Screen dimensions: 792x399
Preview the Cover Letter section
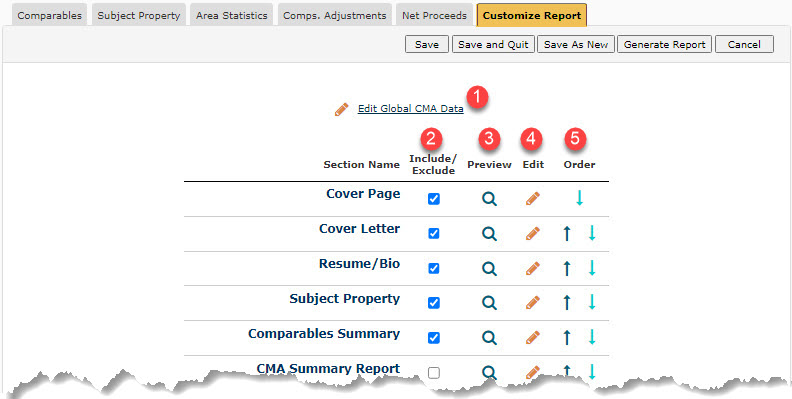(489, 234)
